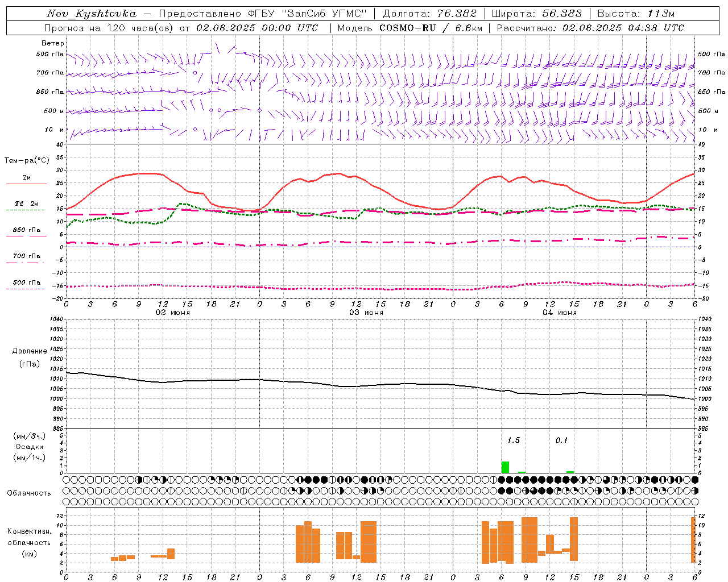Screen dimensions: 728x582
Task: Click the 985 tick on left pressure axis
Action: 57,429
